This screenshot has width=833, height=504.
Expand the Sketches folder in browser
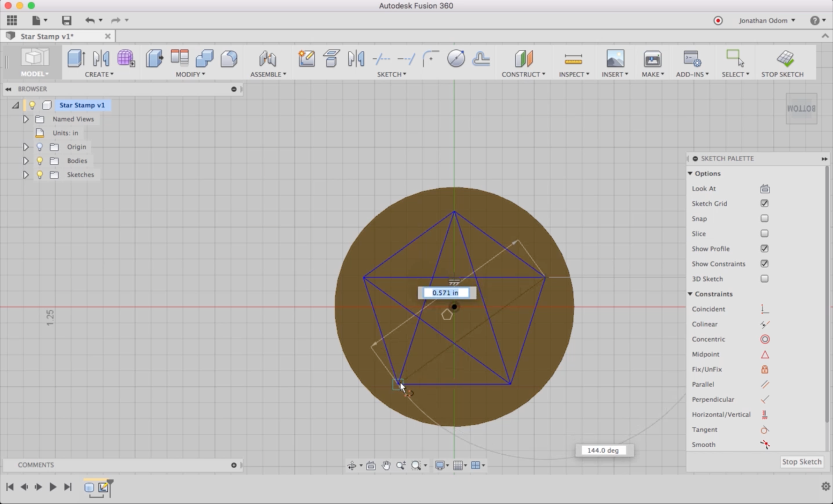pyautogui.click(x=26, y=175)
